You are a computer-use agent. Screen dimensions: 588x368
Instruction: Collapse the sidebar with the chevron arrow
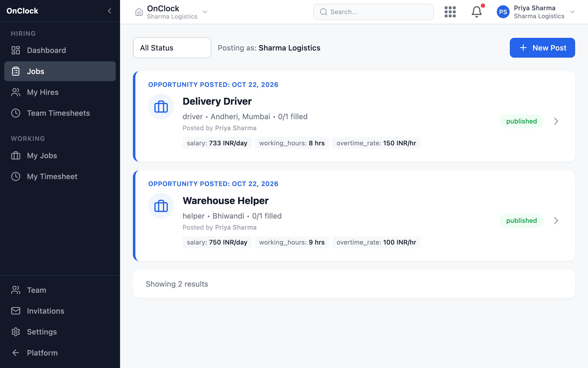click(x=110, y=11)
